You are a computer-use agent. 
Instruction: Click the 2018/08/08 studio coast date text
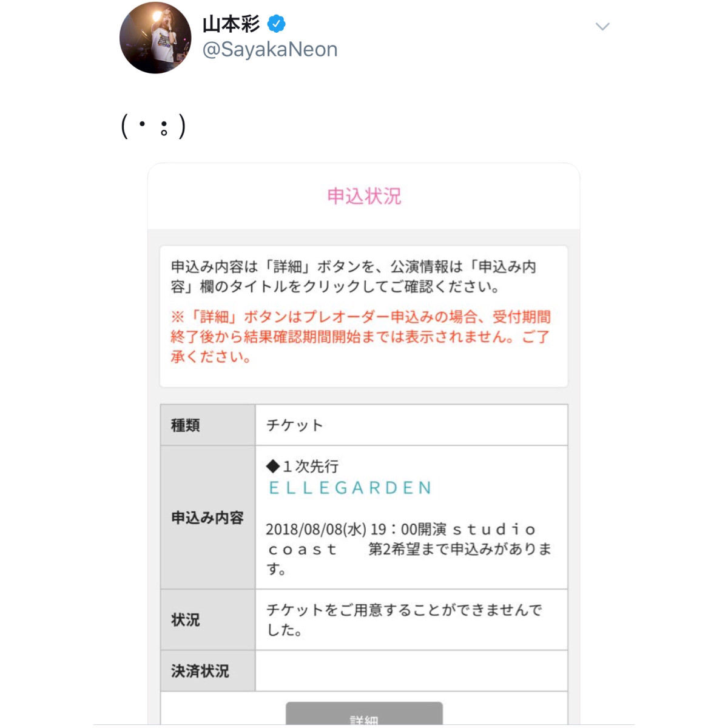(409, 549)
